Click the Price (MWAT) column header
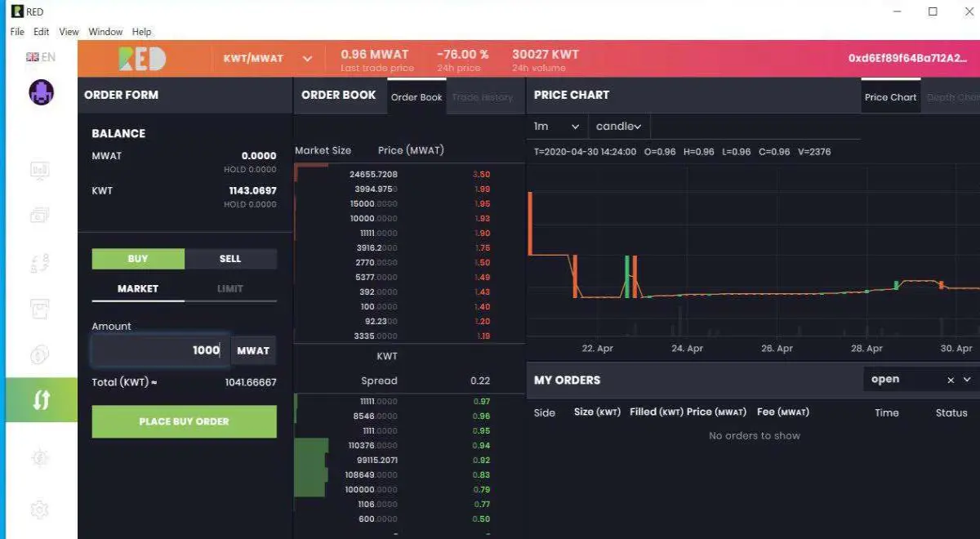The height and width of the screenshot is (539, 980). 411,150
